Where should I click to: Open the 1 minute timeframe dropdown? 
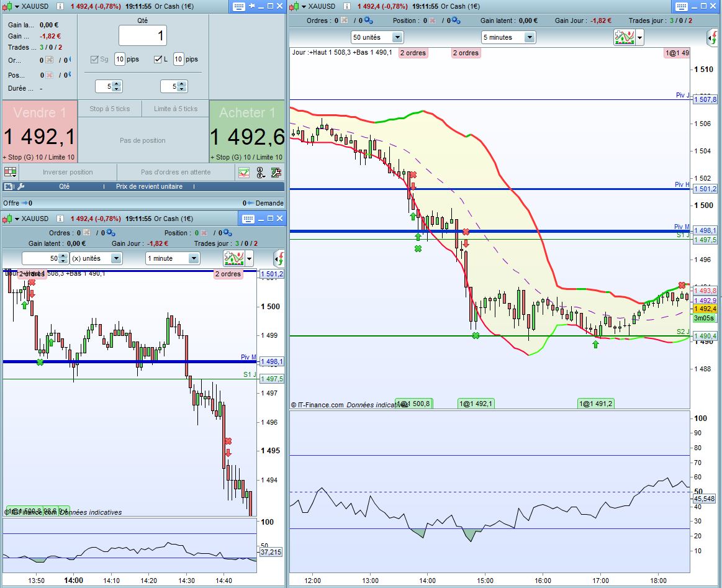pos(172,258)
